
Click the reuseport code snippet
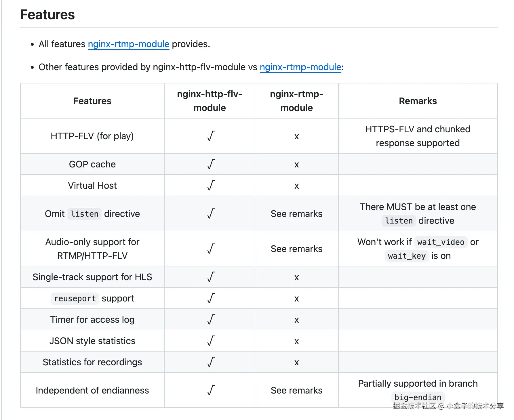pyautogui.click(x=75, y=299)
